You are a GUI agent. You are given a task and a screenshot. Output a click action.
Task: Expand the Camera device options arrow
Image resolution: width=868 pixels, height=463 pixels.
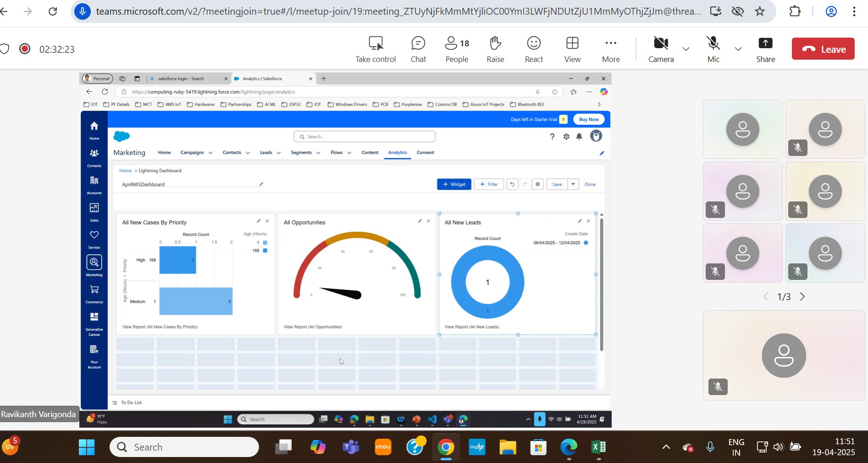tap(686, 49)
